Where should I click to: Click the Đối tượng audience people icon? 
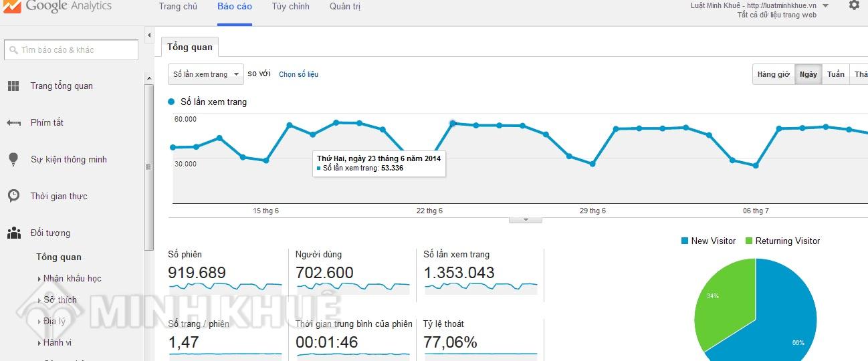click(13, 233)
